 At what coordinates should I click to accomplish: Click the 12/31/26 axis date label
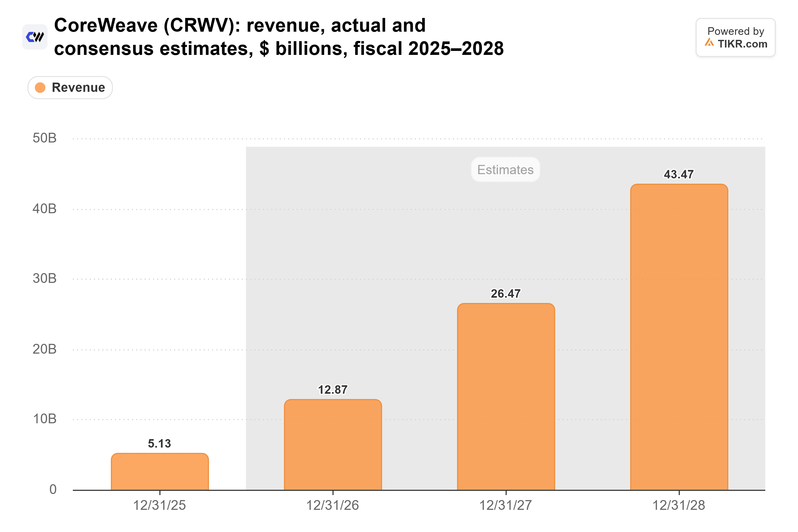pos(332,505)
